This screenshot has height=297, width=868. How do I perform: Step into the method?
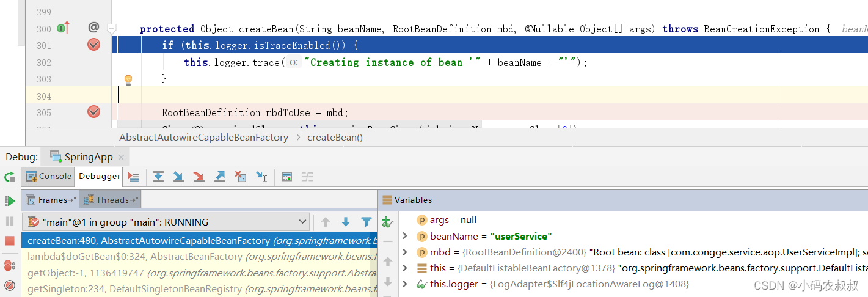point(178,177)
